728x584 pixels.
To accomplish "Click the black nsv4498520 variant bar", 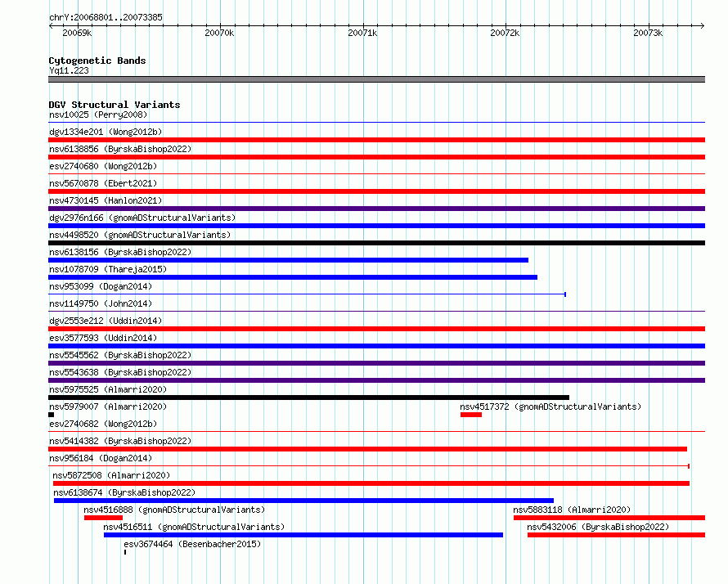I will point(376,243).
